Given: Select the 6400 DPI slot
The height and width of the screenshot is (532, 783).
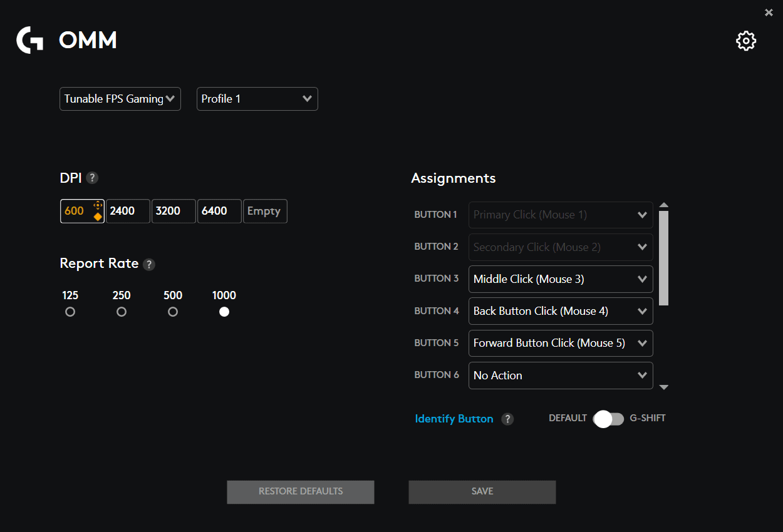Looking at the screenshot, I should [219, 211].
